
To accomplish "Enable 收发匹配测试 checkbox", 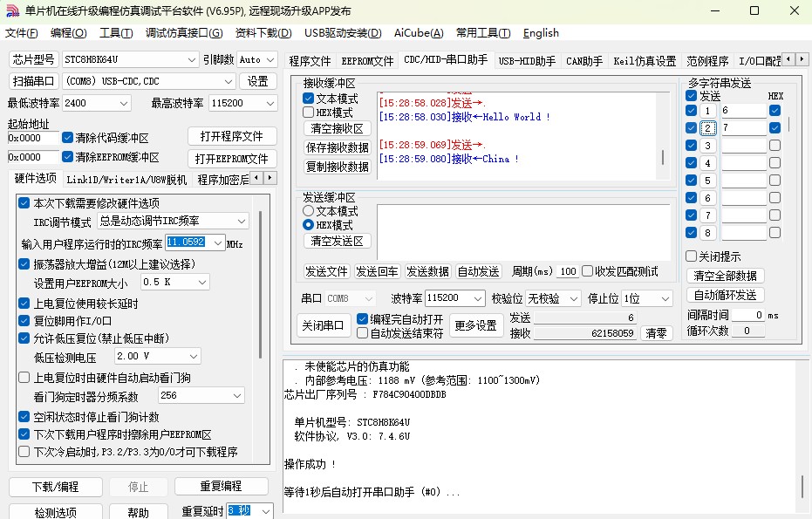I will pyautogui.click(x=587, y=271).
